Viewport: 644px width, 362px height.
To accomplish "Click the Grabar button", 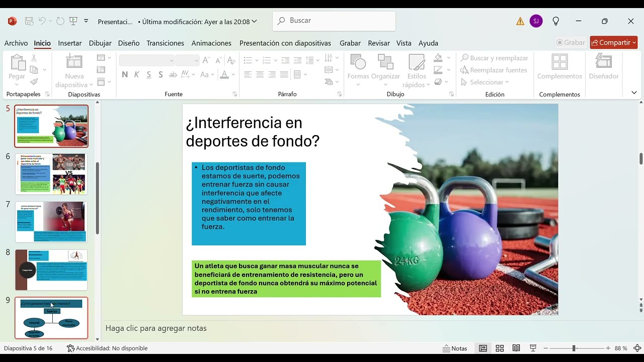I will pyautogui.click(x=571, y=43).
